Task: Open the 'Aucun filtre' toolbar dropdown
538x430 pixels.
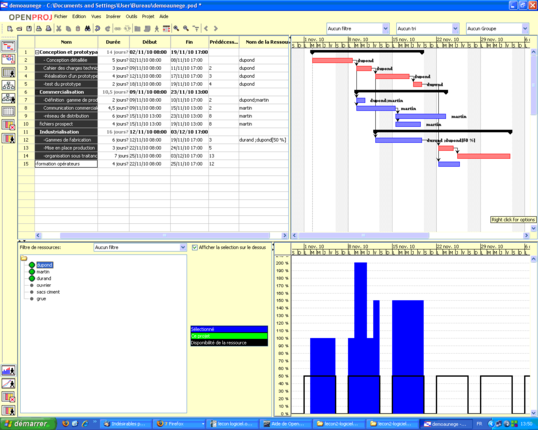Action: [x=357, y=28]
